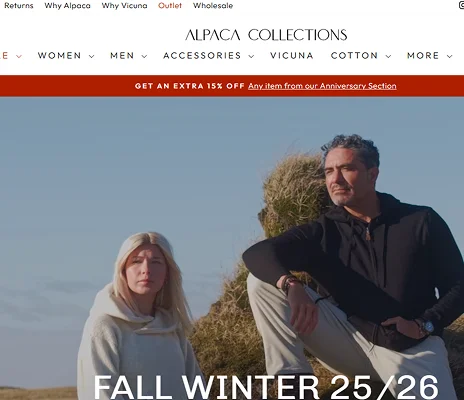464x400 pixels.
Task: Expand the chevron beside Men
Action: 144,56
